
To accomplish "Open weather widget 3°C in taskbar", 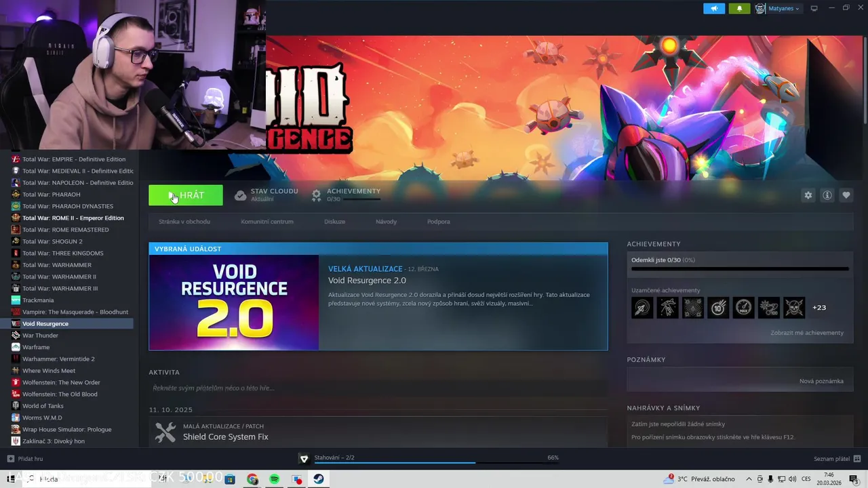I will pos(701,479).
